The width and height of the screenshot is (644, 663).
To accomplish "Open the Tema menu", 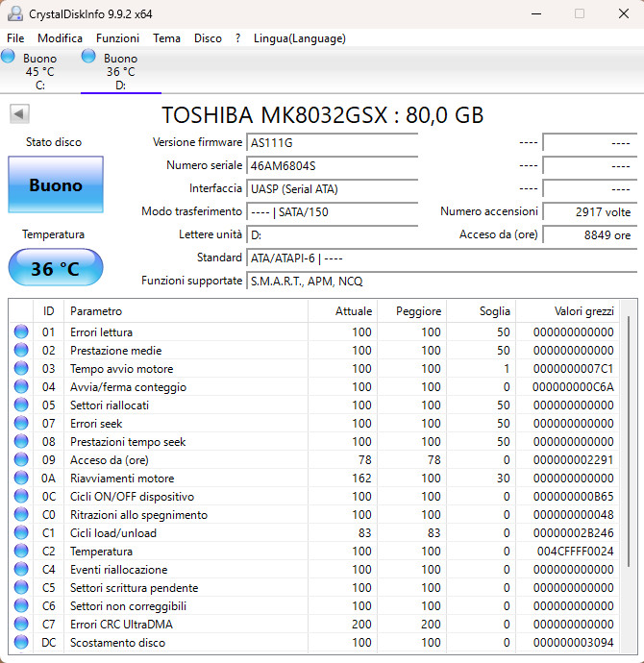I will point(166,38).
